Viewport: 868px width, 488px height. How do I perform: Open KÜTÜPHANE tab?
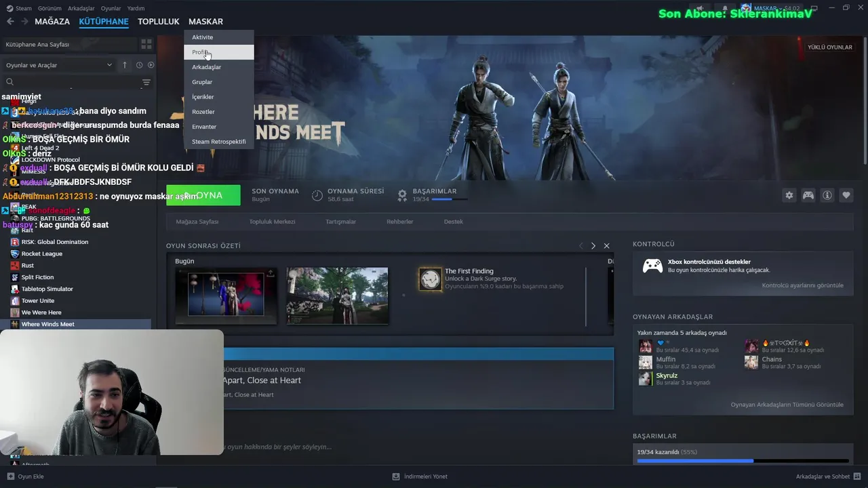(x=104, y=22)
